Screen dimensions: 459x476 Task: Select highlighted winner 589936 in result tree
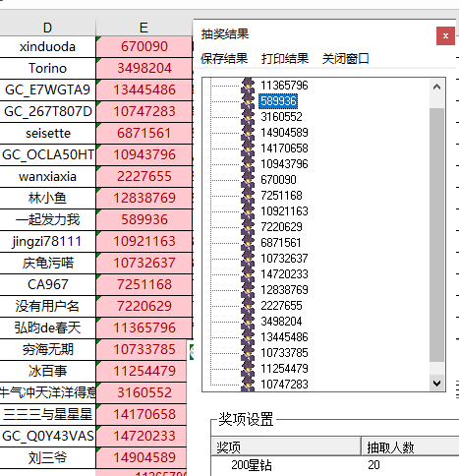click(278, 101)
